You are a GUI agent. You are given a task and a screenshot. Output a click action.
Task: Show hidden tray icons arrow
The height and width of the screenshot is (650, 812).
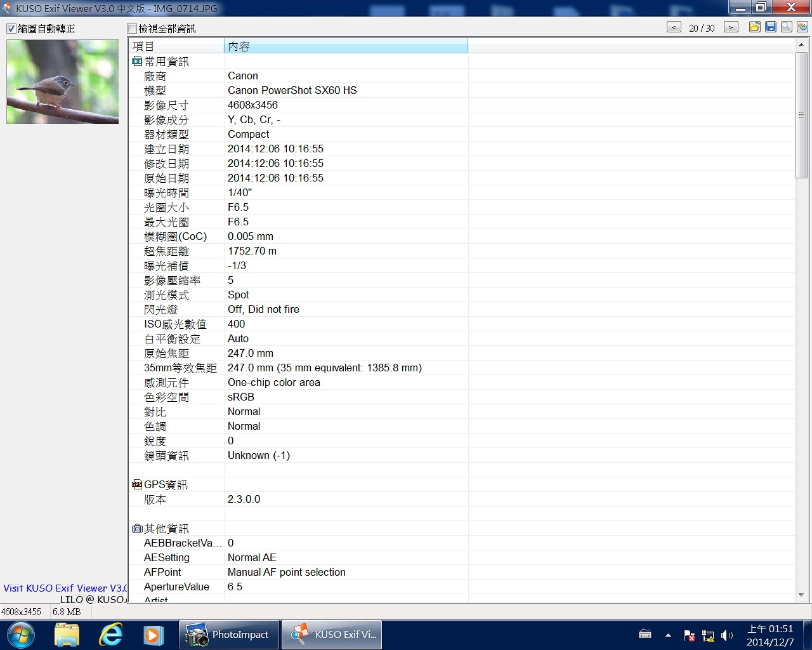click(668, 635)
